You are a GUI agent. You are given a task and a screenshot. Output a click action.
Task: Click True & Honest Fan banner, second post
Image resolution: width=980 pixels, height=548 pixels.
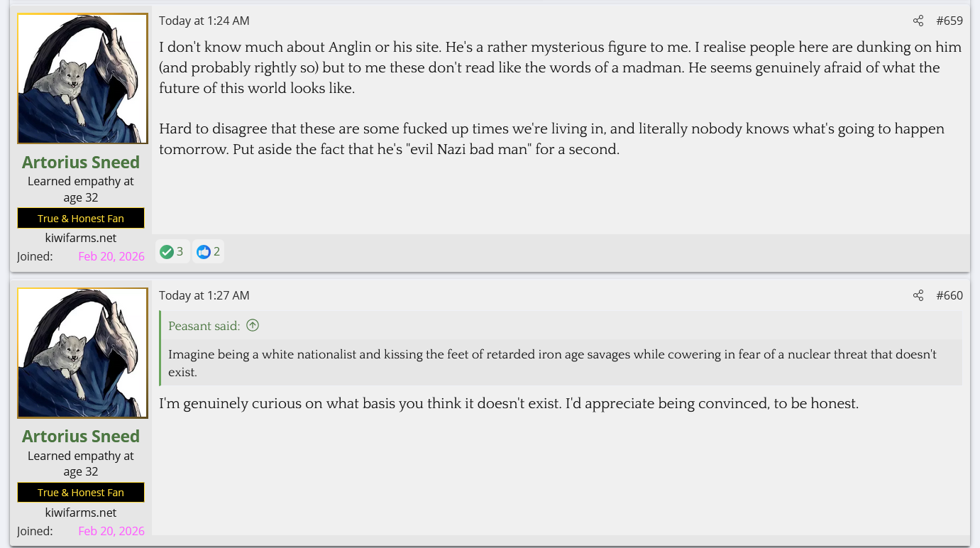[81, 492]
